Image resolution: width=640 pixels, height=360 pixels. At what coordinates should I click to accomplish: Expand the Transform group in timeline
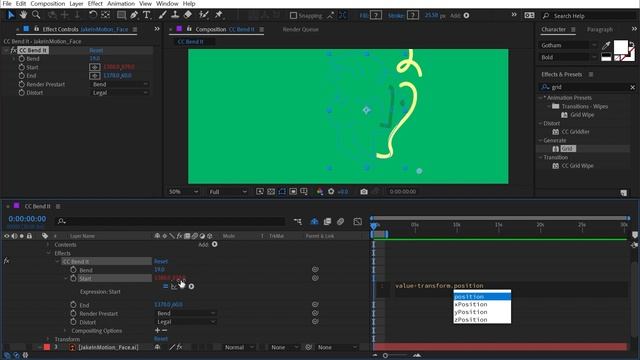tap(49, 339)
